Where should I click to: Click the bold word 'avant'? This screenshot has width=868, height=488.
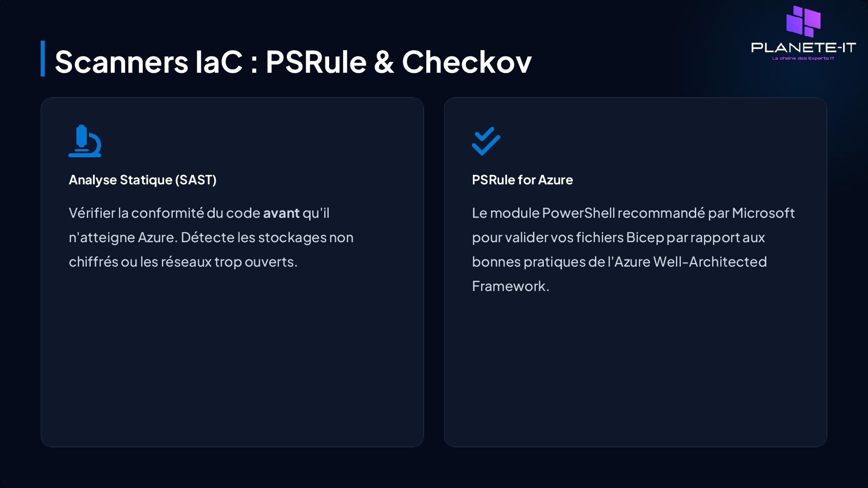(281, 213)
